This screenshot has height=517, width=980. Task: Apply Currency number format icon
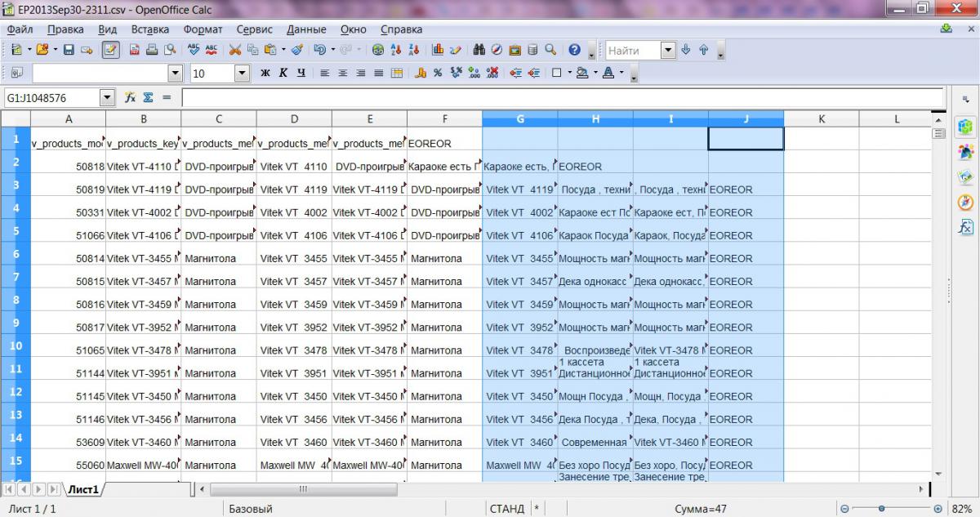(x=421, y=73)
